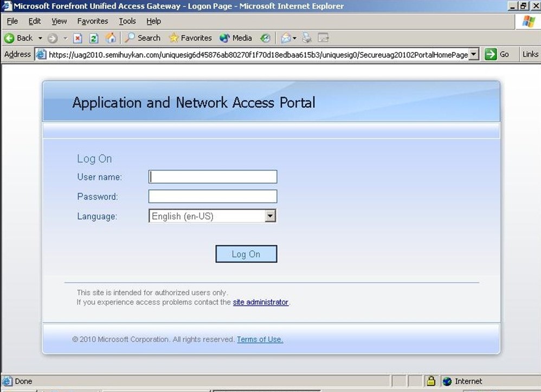The image size is (541, 392).
Task: Refresh the page using the toolbar icon
Action: pos(94,38)
